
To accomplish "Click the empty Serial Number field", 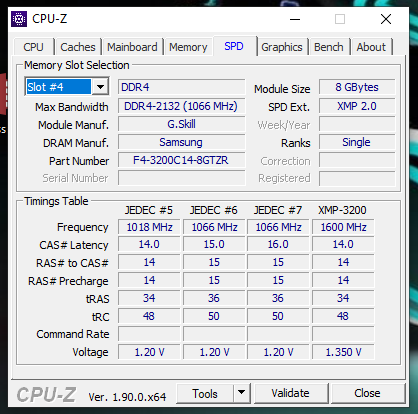I will coord(182,178).
